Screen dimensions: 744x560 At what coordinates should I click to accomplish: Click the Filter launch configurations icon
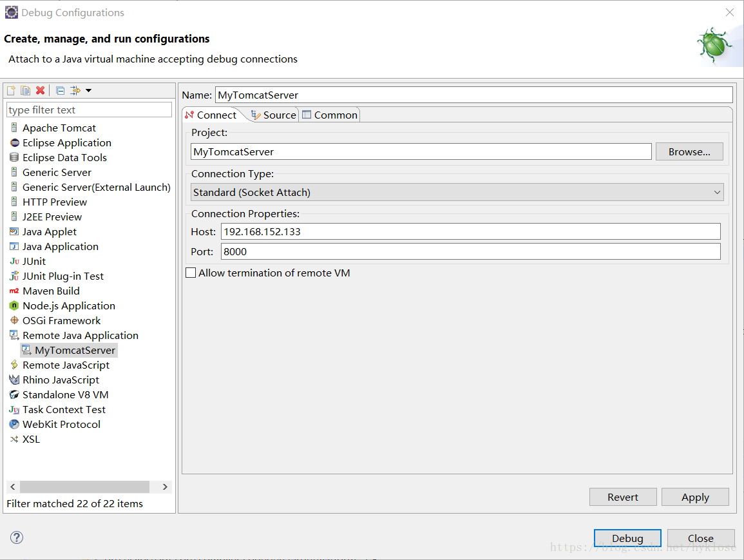pos(75,90)
